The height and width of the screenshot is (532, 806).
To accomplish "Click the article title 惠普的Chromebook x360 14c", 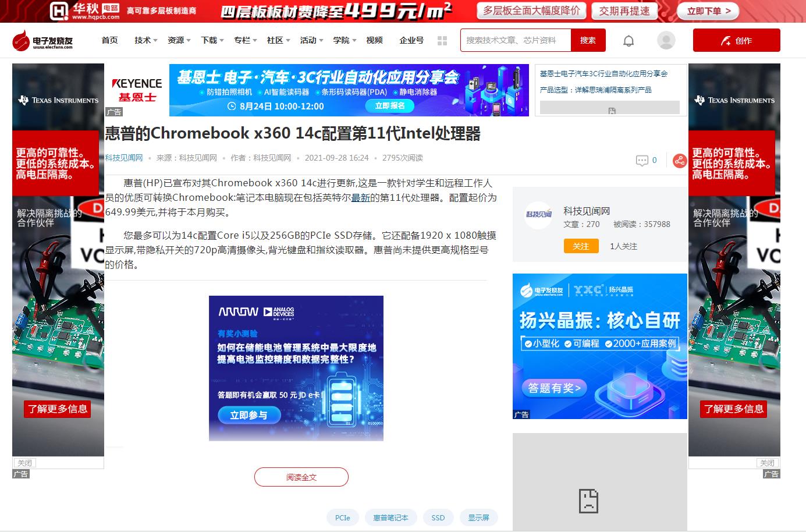I will pyautogui.click(x=293, y=133).
